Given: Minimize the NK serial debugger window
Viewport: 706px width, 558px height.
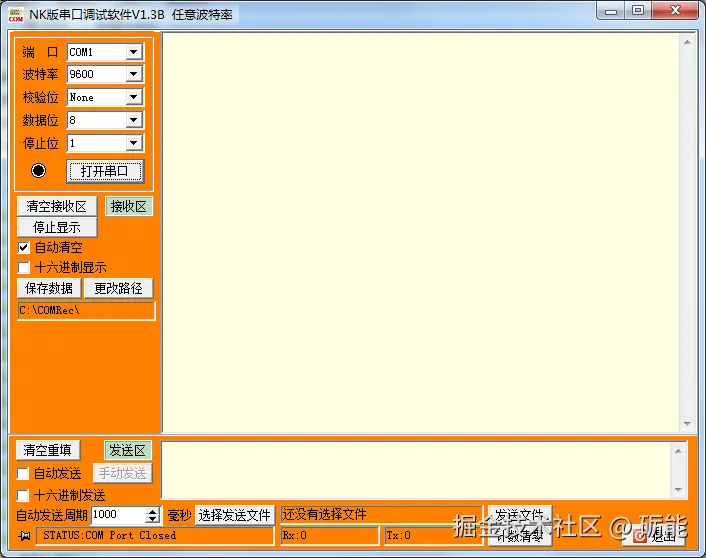Looking at the screenshot, I should pos(611,11).
